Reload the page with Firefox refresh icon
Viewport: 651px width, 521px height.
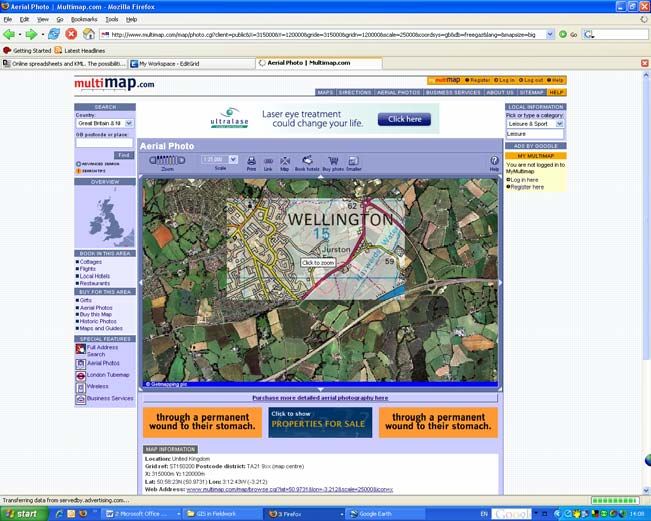point(54,34)
